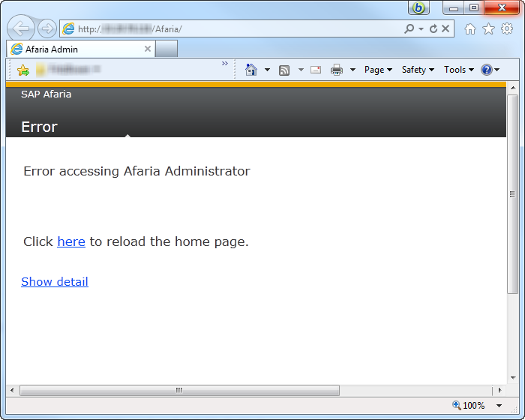This screenshot has height=420, width=525.
Task: Open a new blank tab
Action: [x=166, y=49]
